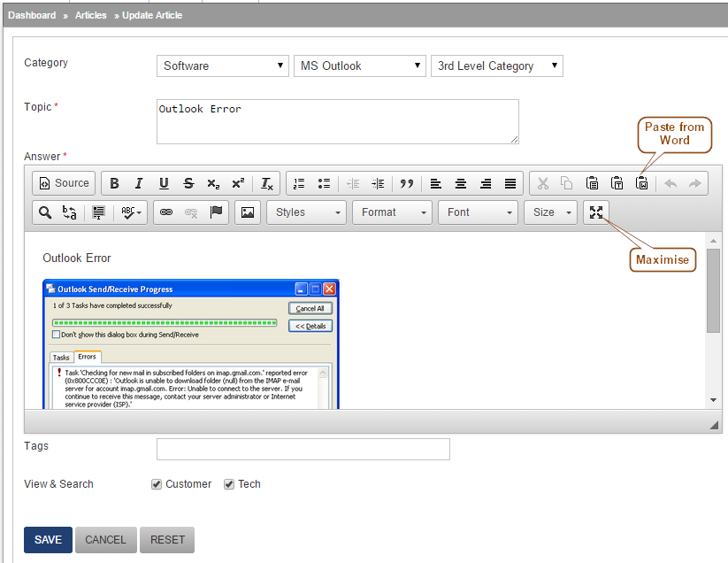The image size is (728, 563).
Task: Click the "Outlook Error" heading in the editor
Action: (x=77, y=258)
